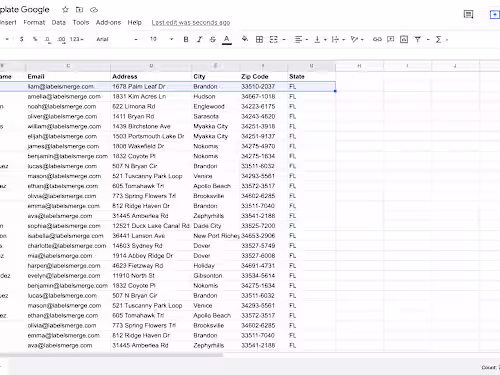Open the 123 number format dropdown
Screen dimensions: 500x375
(x=76, y=39)
